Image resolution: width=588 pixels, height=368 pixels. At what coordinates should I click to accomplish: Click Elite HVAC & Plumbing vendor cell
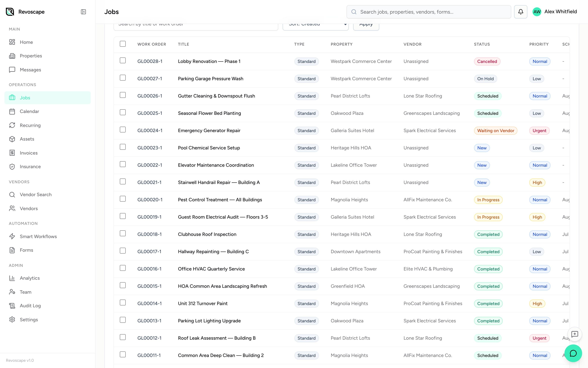pos(428,269)
